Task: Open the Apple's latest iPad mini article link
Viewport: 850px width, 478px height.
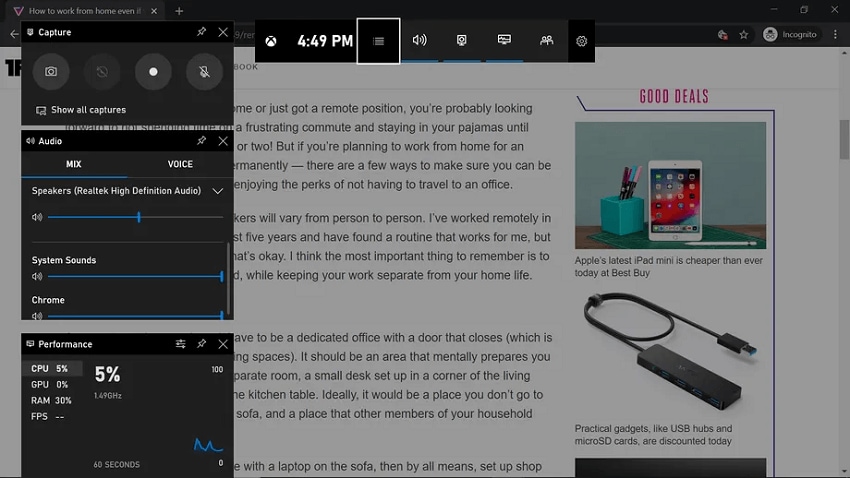Action: coord(668,267)
